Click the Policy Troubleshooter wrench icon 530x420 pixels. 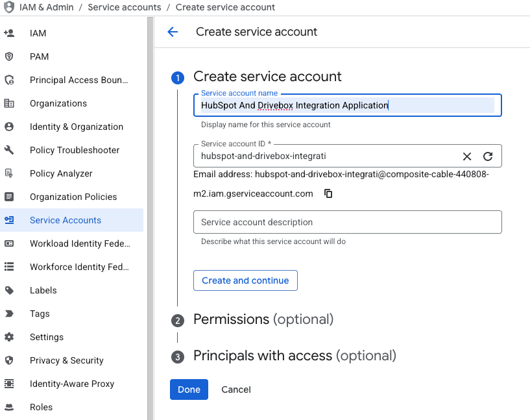tap(9, 150)
